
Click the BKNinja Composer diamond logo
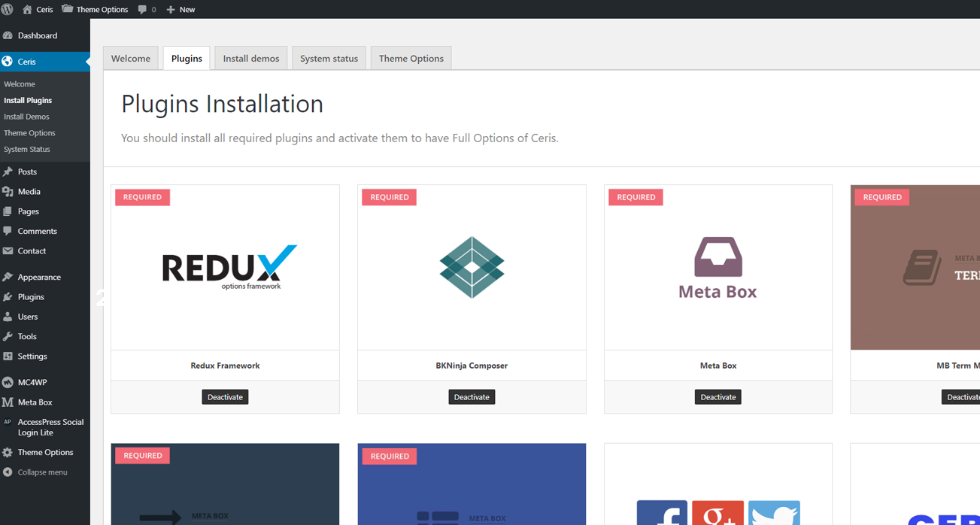coord(472,267)
